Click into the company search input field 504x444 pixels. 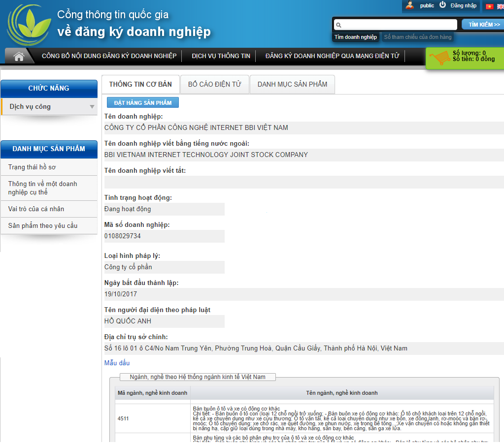(x=399, y=25)
